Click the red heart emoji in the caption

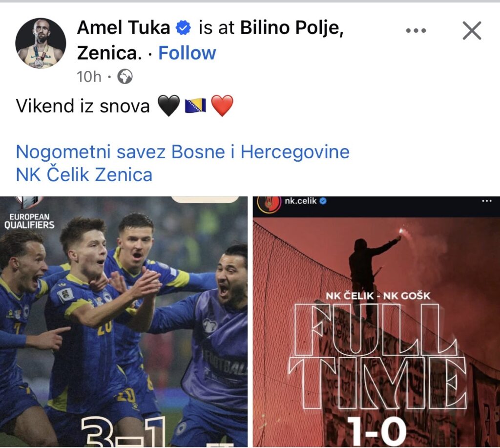pos(222,106)
